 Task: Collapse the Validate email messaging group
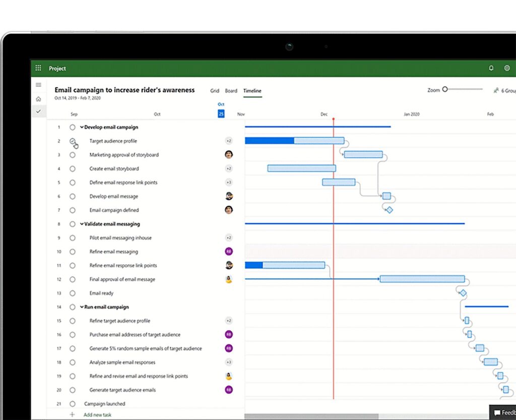[x=81, y=224]
